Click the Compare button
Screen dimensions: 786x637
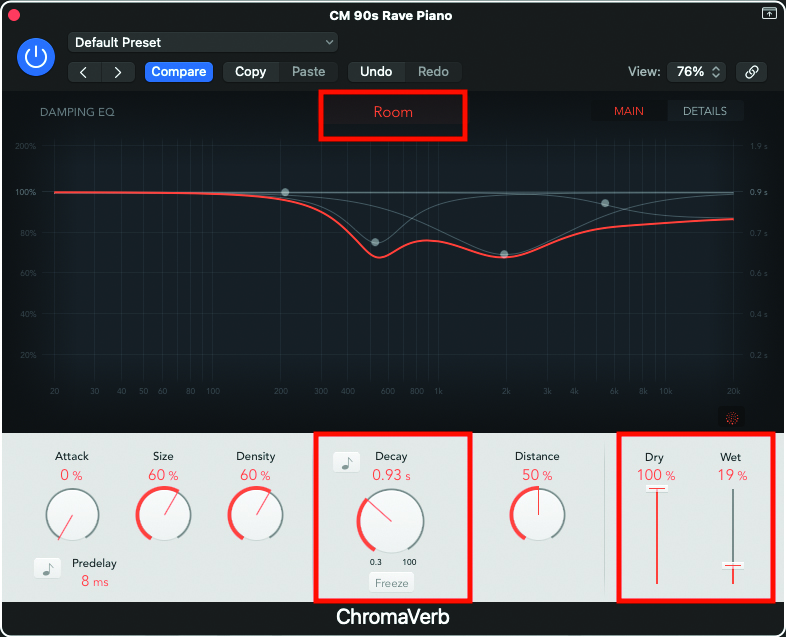pos(179,72)
